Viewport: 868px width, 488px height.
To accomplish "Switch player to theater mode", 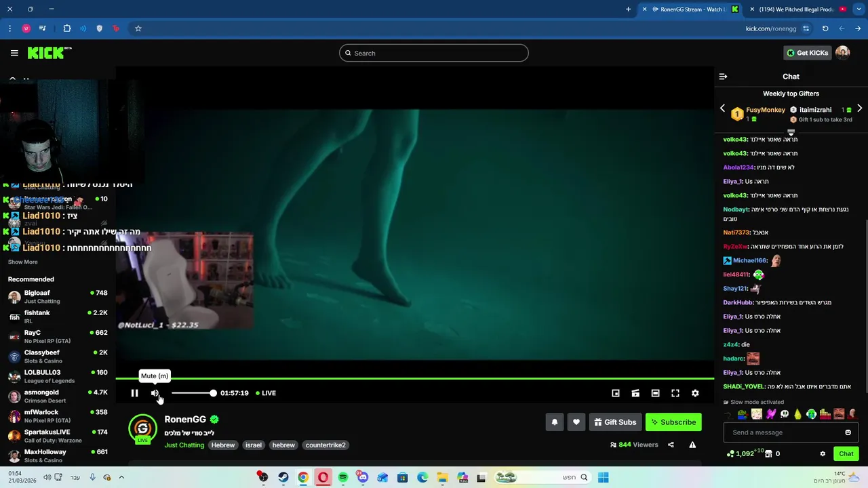I will [655, 393].
